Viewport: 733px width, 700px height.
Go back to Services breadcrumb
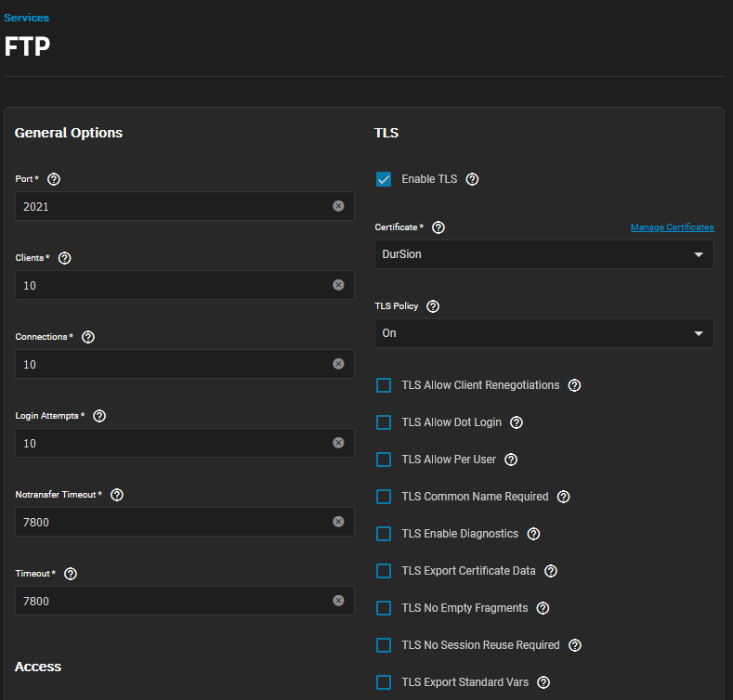pos(26,18)
